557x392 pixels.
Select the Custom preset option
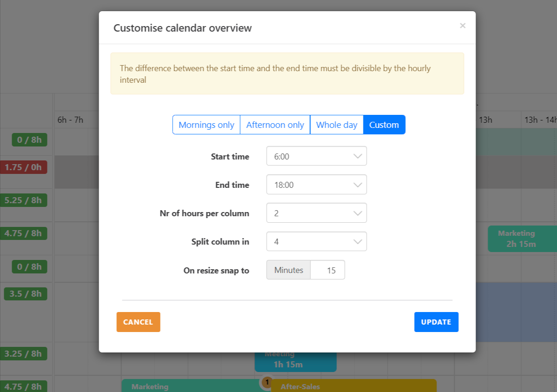[x=384, y=125]
